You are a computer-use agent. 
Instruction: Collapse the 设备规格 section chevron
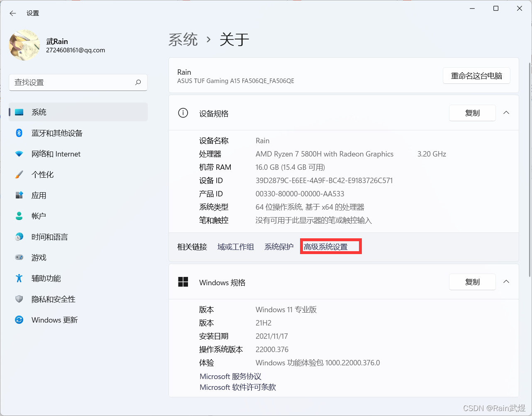coord(506,113)
